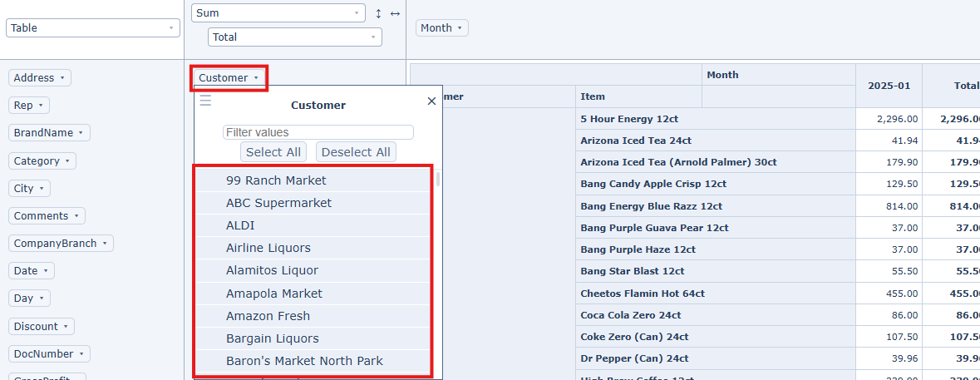Click the 2,296.00 value in 2025-01 column

(889, 119)
